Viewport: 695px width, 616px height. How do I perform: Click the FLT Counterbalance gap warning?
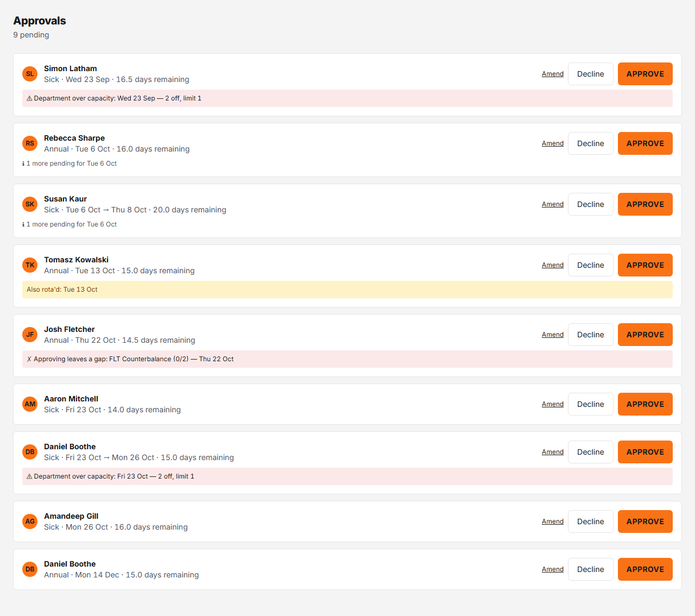[x=347, y=359]
